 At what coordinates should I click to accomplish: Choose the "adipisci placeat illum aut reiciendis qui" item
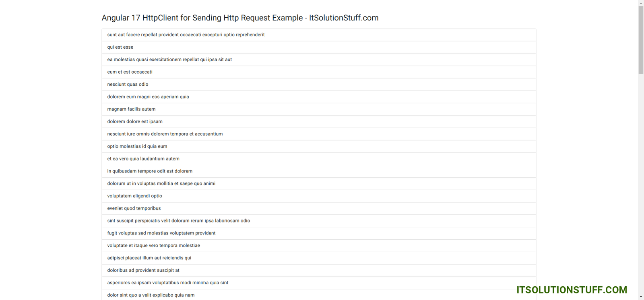point(149,258)
